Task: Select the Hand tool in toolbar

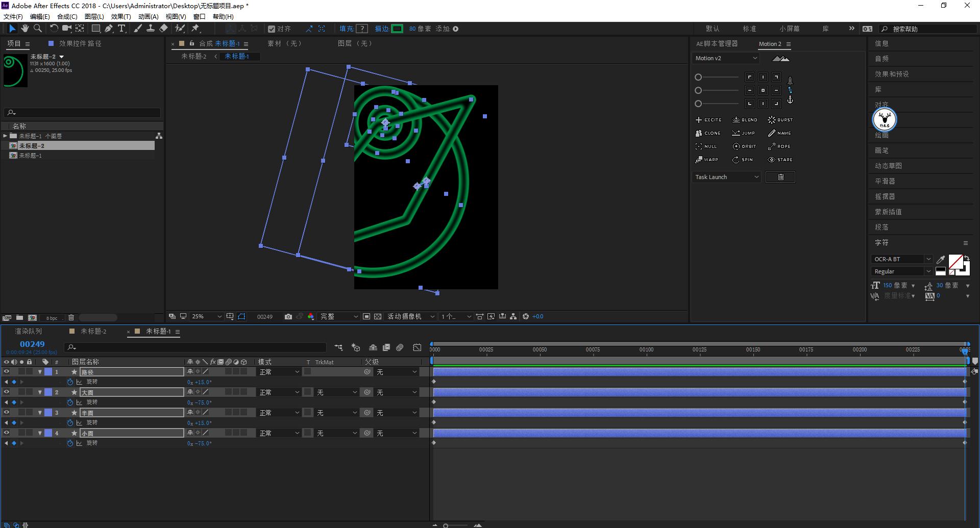Action: coord(24,29)
